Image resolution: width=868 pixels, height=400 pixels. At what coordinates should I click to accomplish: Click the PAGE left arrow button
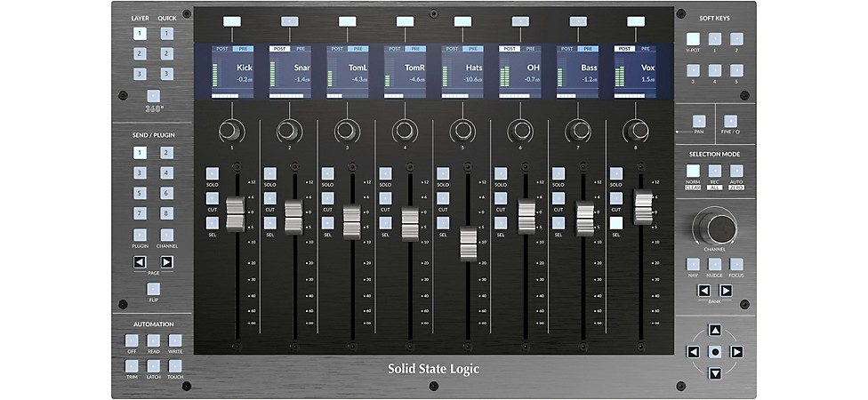click(x=140, y=262)
